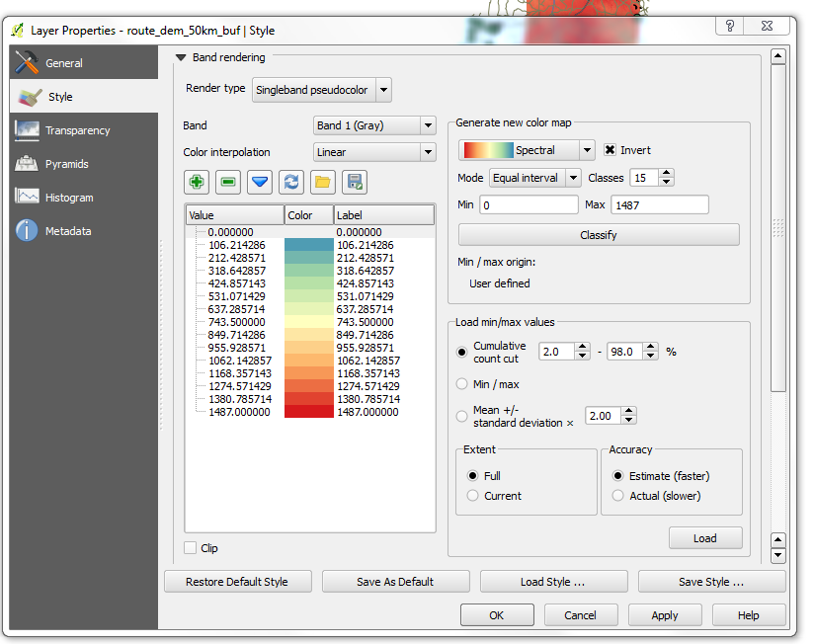Switch to the Metadata tab

[84, 231]
